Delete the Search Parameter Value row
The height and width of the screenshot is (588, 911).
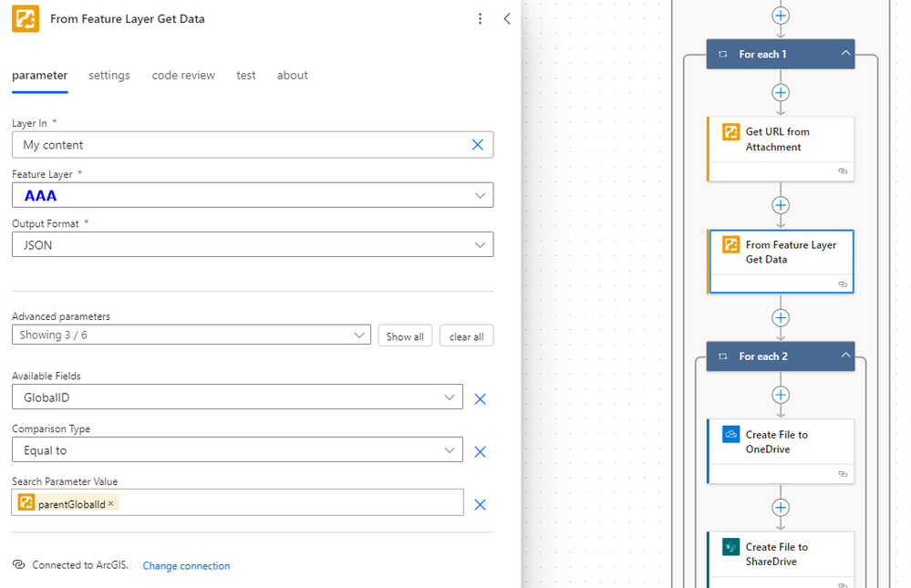481,504
